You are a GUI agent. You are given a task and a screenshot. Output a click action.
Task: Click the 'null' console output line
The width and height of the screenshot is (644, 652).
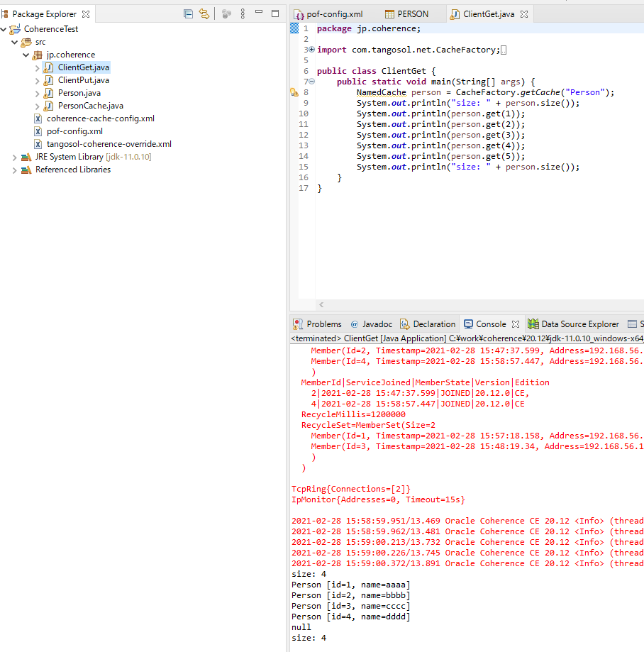(x=301, y=627)
